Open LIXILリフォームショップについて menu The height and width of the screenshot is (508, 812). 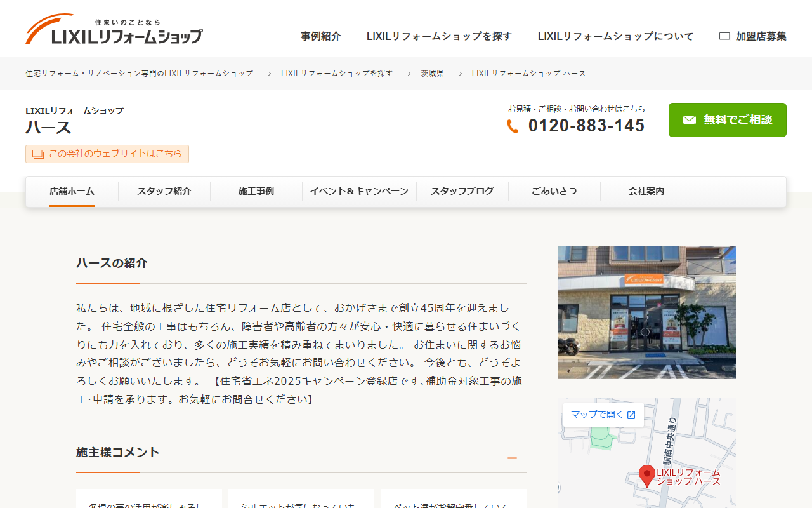click(x=615, y=37)
